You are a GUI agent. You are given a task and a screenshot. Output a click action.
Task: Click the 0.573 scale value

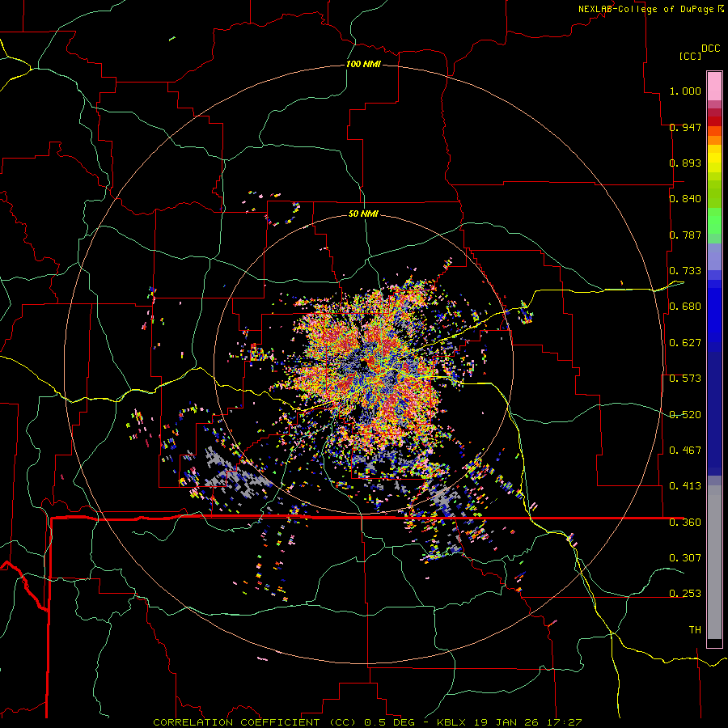click(x=685, y=379)
